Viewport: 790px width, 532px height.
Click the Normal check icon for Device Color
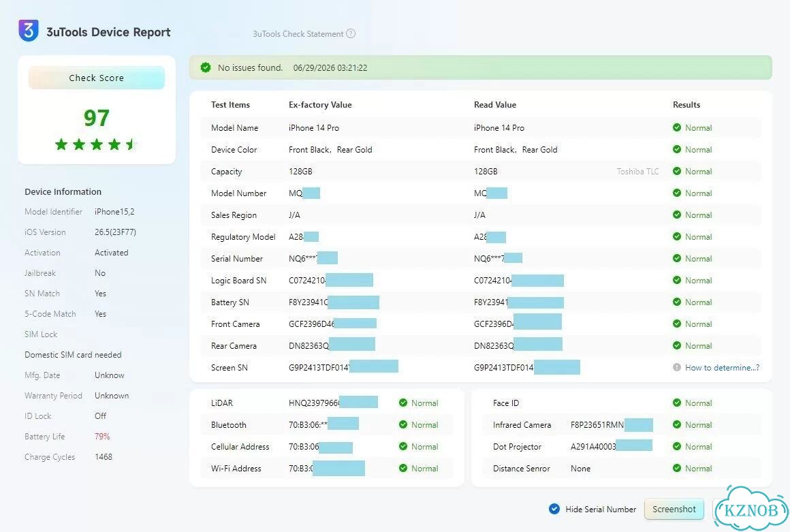[677, 149]
